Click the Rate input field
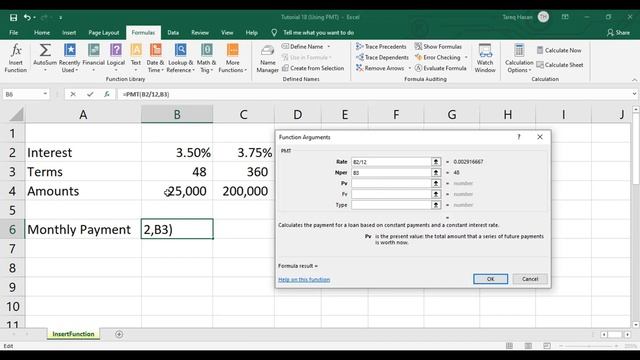The image size is (640, 360). (x=391, y=162)
